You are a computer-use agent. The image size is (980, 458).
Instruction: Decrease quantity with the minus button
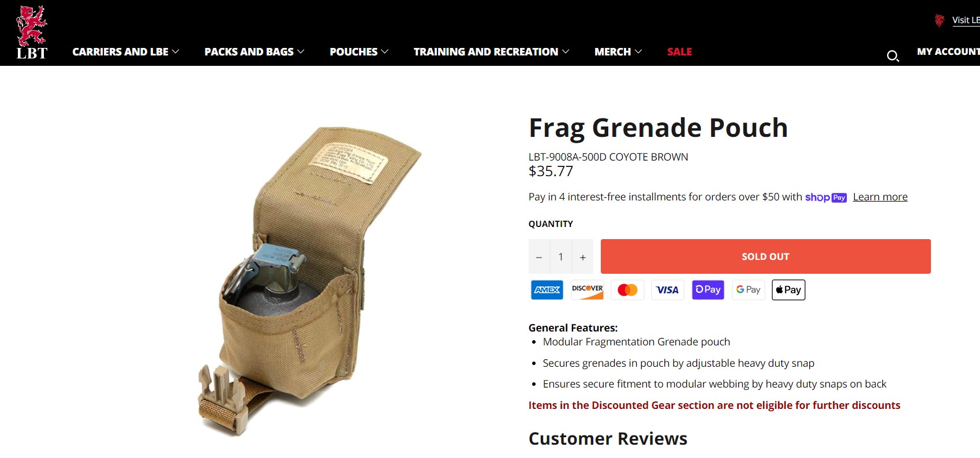539,257
